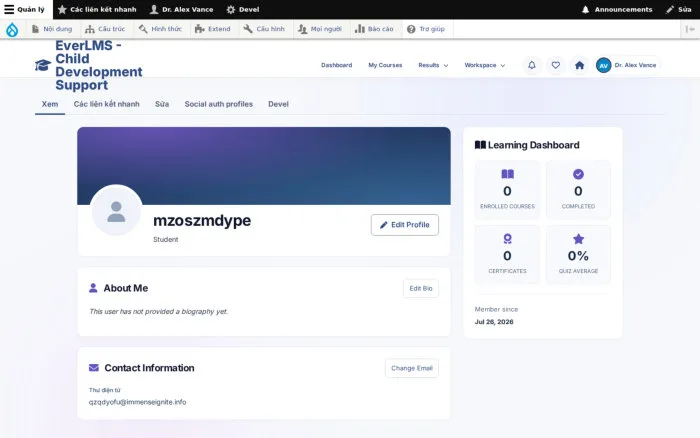Open Dr. Alex Vance admin toolbar user menu
The image size is (700, 438).
coord(182,9)
